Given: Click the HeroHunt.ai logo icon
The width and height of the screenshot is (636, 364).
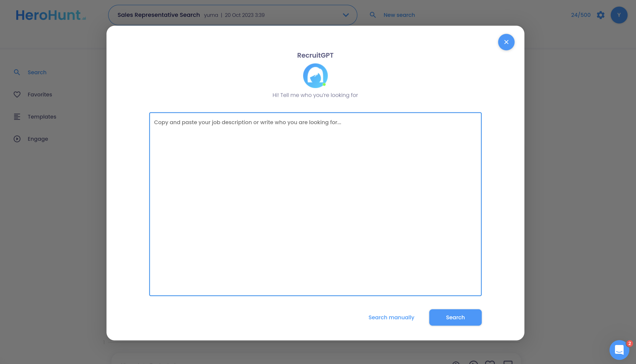Looking at the screenshot, I should [x=50, y=15].
